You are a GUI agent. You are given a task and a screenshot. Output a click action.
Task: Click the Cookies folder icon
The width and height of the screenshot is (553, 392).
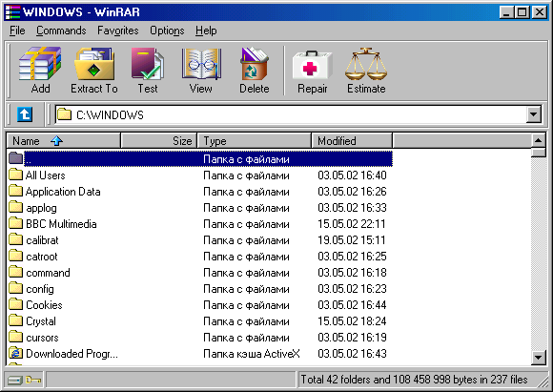pyautogui.click(x=15, y=304)
